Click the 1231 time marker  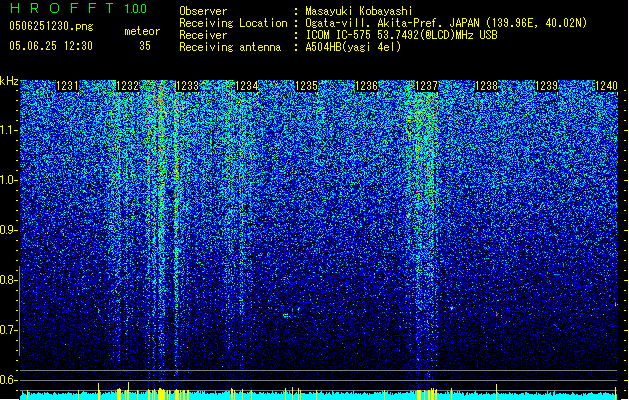(x=67, y=86)
